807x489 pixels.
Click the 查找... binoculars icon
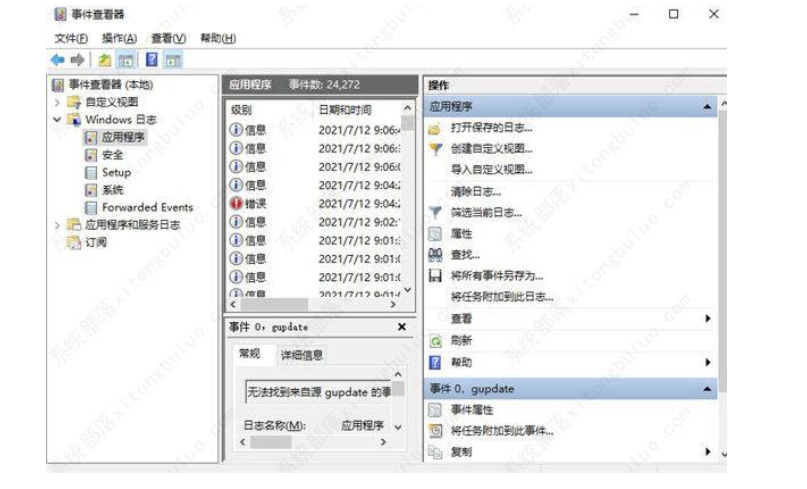tap(435, 255)
